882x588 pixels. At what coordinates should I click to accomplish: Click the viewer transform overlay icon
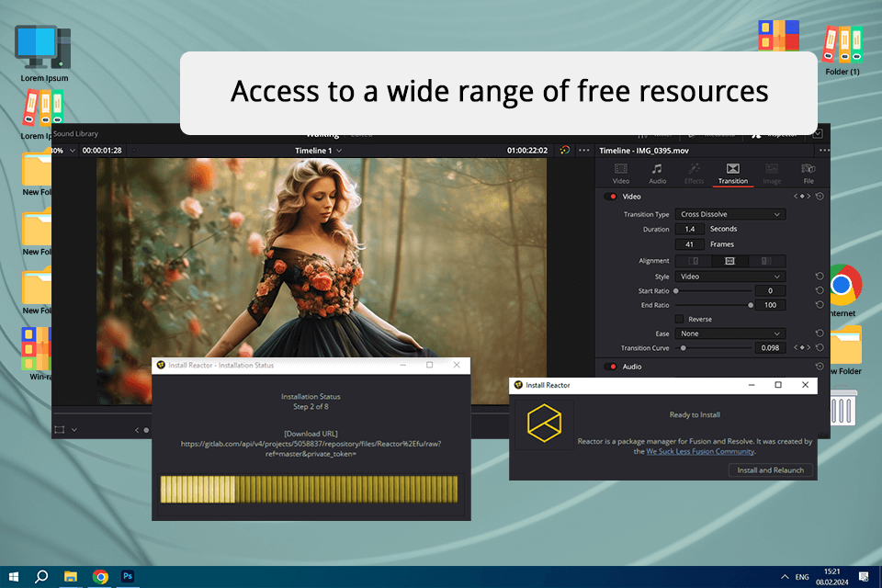pos(59,430)
